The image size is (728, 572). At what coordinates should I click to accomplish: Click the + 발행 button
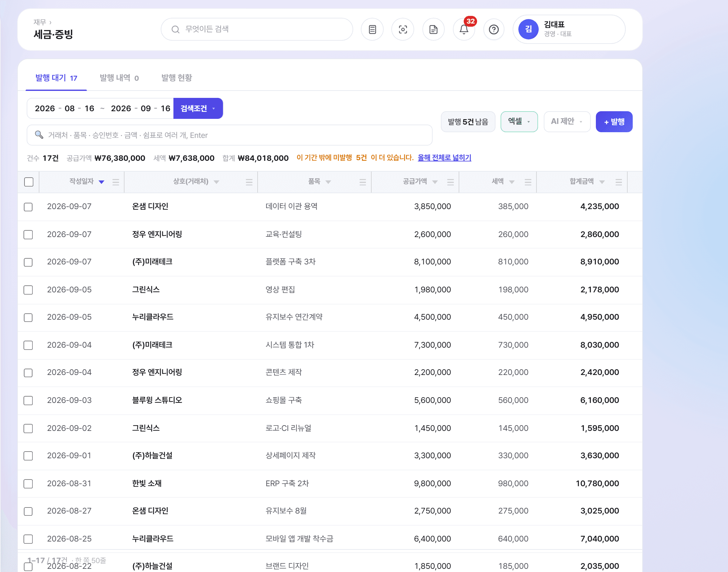[614, 122]
